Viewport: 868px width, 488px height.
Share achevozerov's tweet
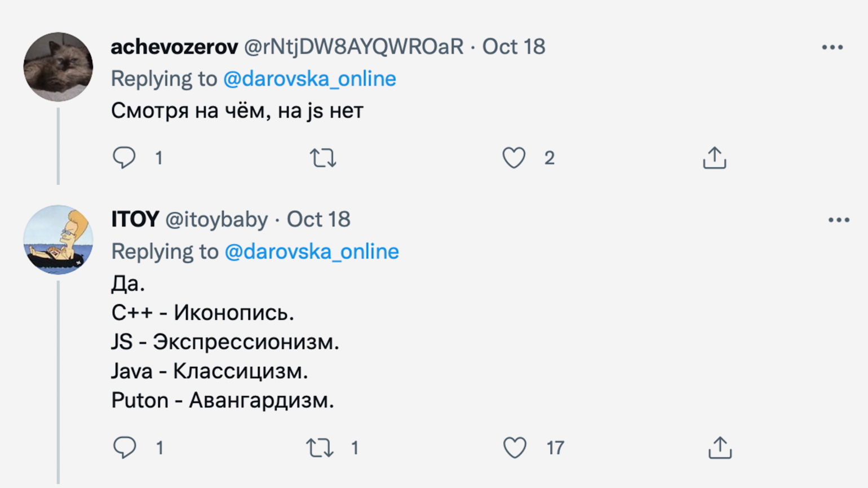[714, 158]
